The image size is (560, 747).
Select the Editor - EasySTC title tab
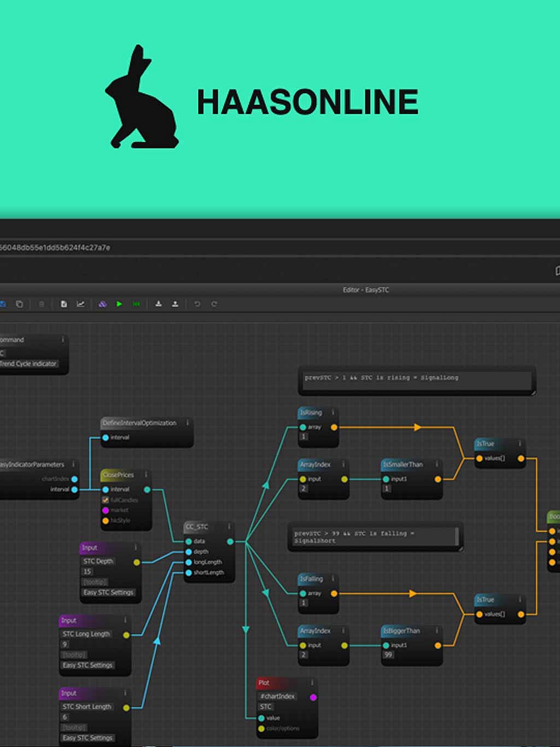coord(365,289)
